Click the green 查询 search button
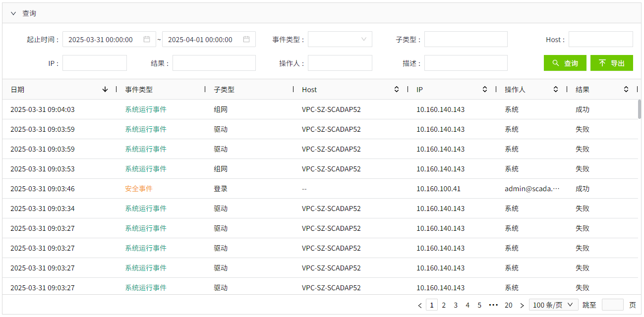 tap(565, 63)
